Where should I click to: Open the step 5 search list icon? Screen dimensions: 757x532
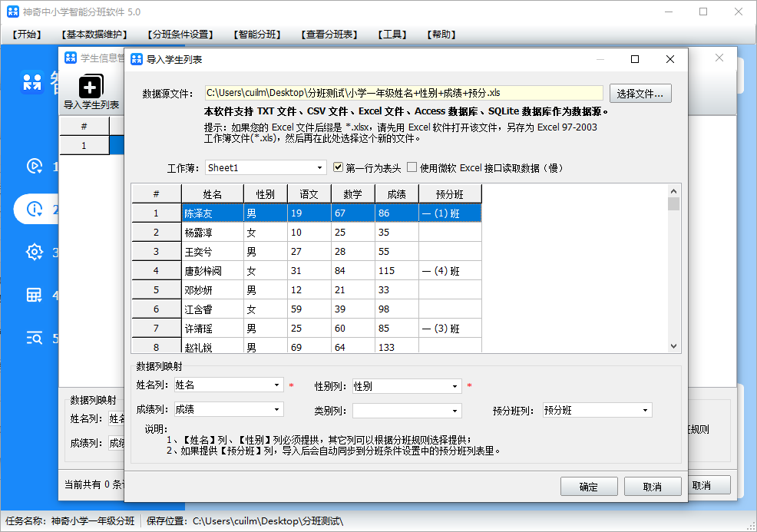35,338
